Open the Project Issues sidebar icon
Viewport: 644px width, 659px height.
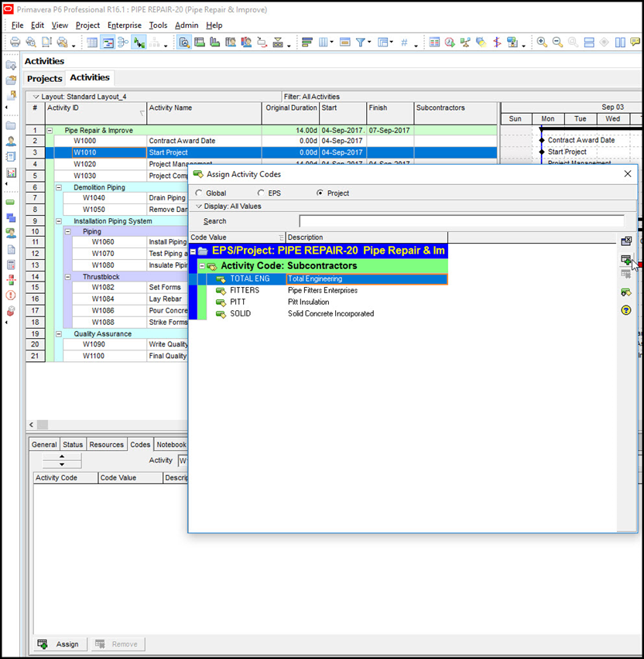(x=11, y=295)
